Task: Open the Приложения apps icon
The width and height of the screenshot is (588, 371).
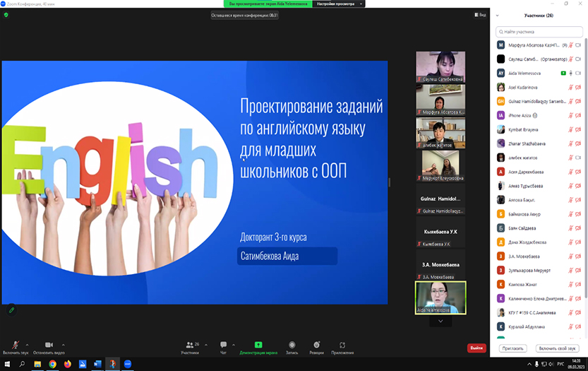Action: click(342, 345)
